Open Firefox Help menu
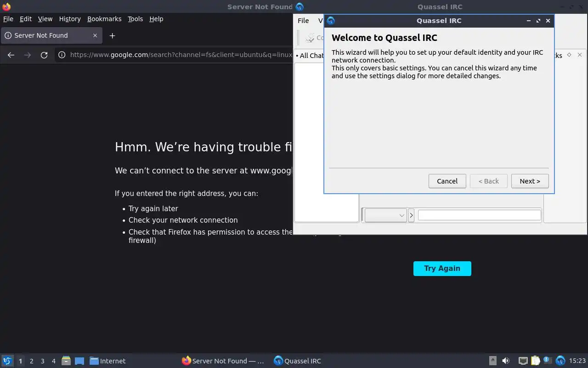 coord(156,19)
